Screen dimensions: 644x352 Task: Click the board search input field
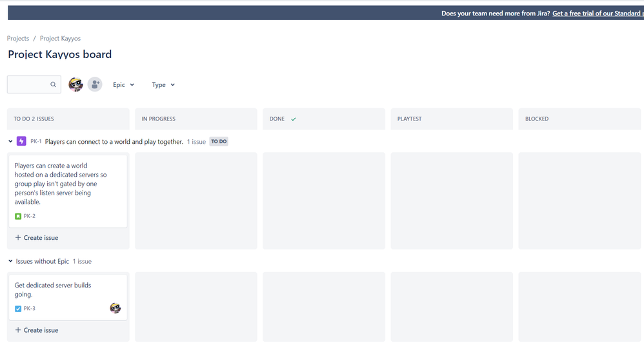pyautogui.click(x=34, y=84)
